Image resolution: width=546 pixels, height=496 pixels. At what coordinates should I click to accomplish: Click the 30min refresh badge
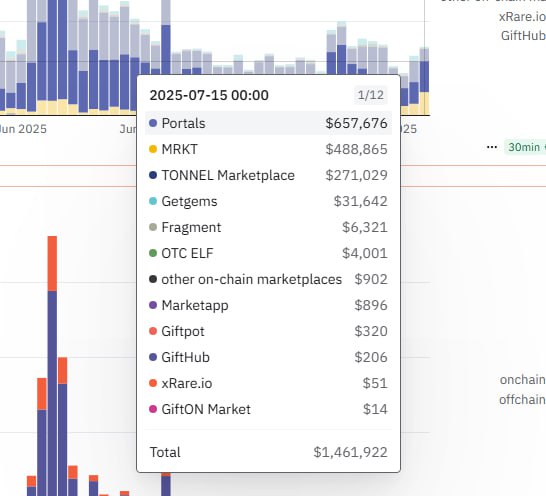click(x=525, y=147)
